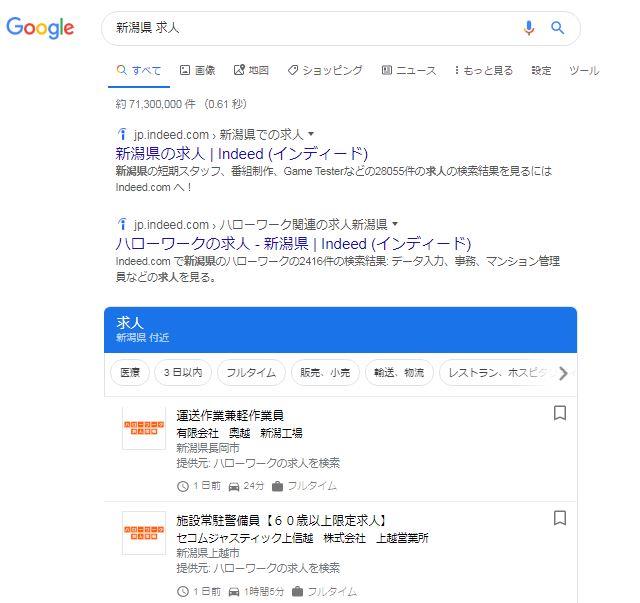This screenshot has width=640, height=603.
Task: Save the 施設常駐警備員 job with bookmark icon
Action: (560, 518)
